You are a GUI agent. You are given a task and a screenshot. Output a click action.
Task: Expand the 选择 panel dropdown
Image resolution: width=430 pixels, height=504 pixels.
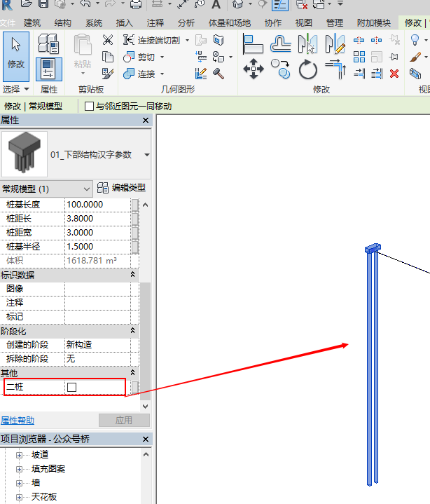tap(27, 89)
